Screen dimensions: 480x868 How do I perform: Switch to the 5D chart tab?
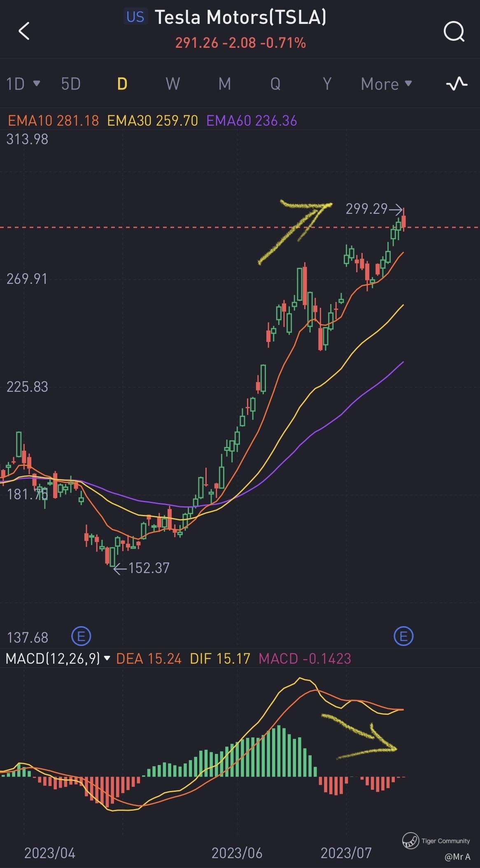[x=71, y=84]
